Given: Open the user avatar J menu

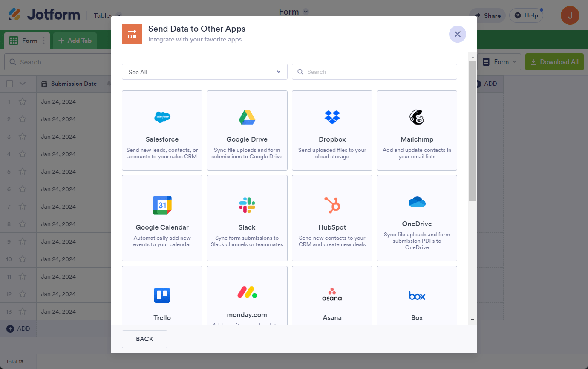Looking at the screenshot, I should [570, 15].
